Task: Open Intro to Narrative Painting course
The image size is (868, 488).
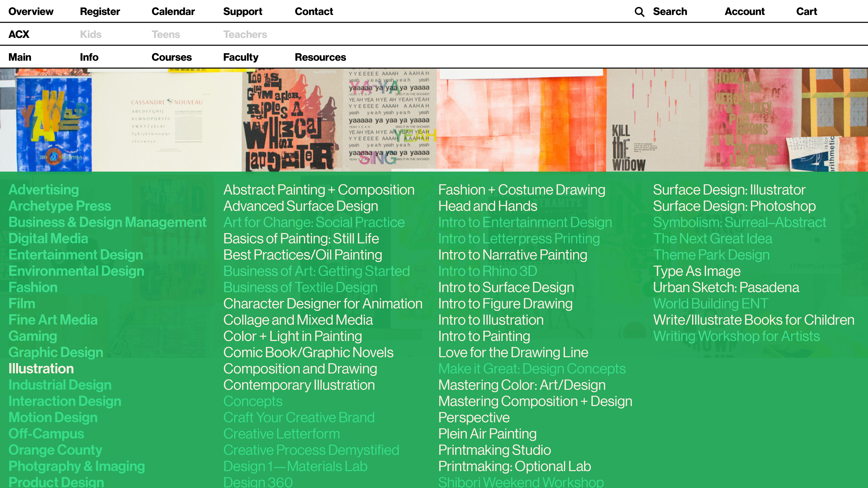Action: click(513, 255)
